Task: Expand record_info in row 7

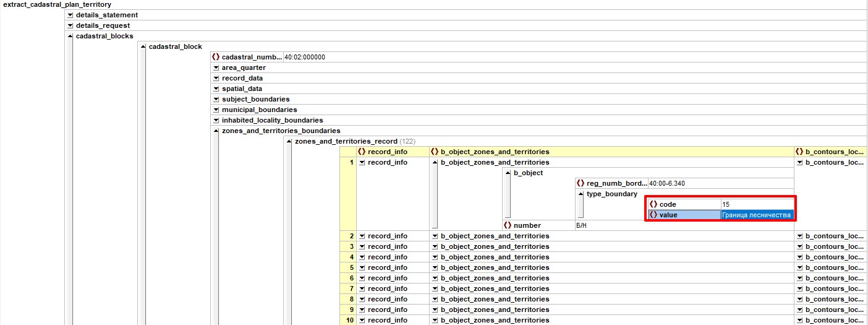Action: 362,288
